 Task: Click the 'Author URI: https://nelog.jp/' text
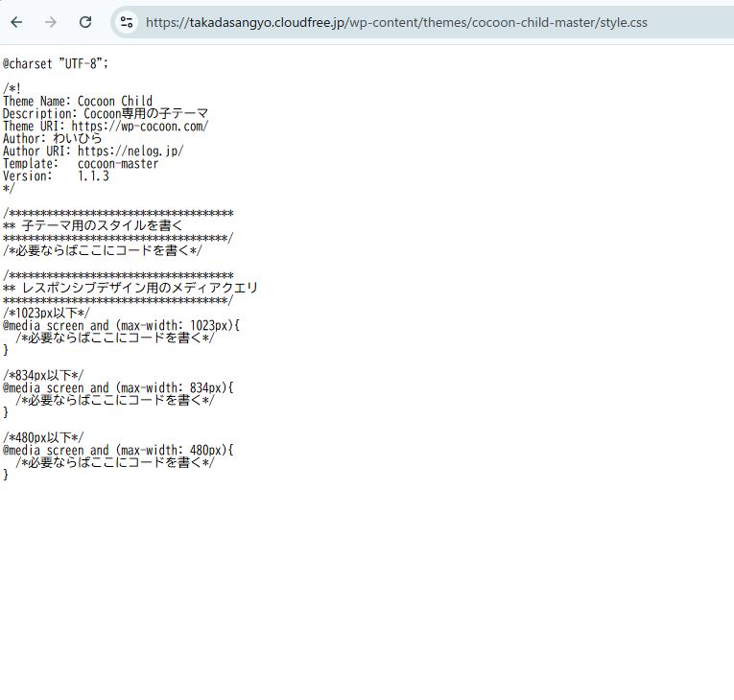(x=93, y=152)
